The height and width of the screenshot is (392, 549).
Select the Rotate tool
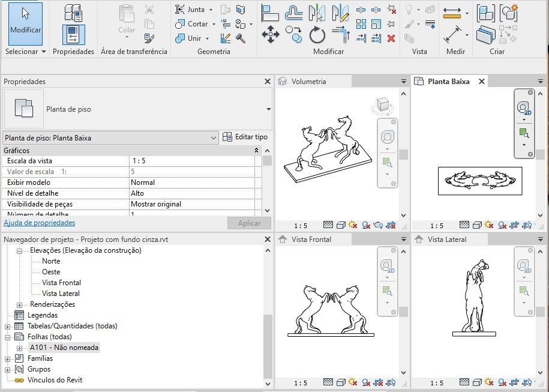[x=317, y=35]
